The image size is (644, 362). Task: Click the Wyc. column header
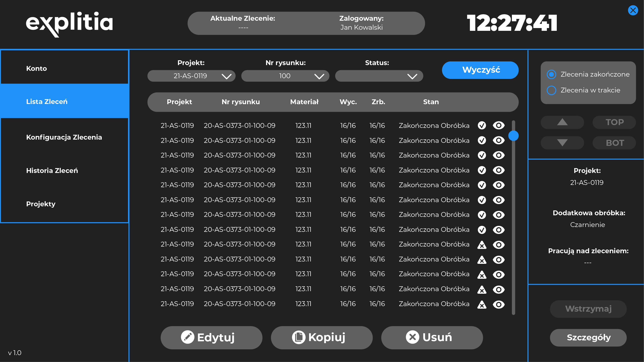point(348,102)
